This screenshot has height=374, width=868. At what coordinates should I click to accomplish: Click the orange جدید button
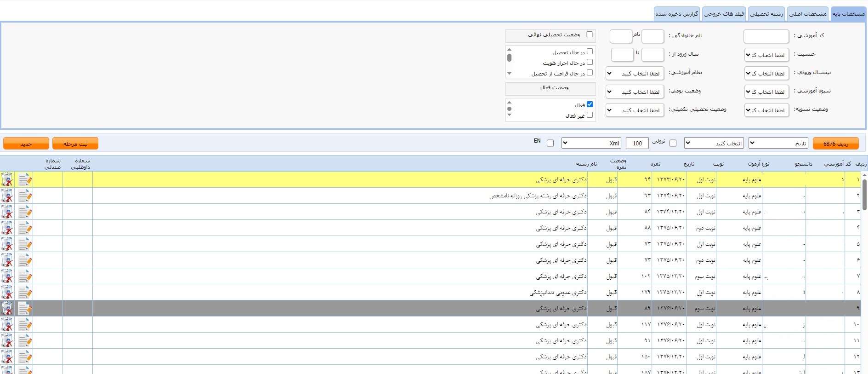[x=26, y=144]
